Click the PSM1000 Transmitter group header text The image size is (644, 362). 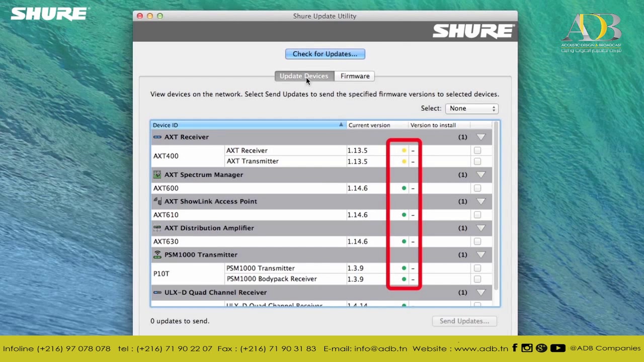pos(201,254)
